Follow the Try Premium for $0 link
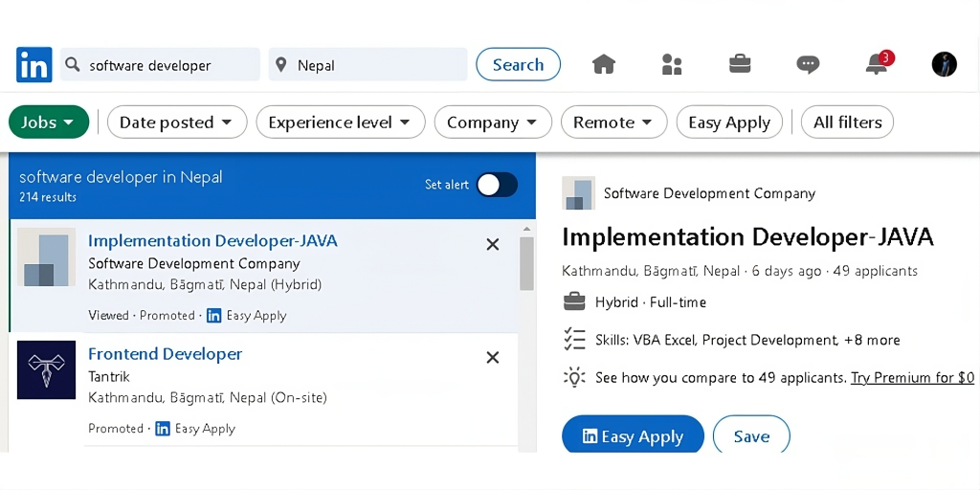The height and width of the screenshot is (490, 980). pyautogui.click(x=912, y=377)
